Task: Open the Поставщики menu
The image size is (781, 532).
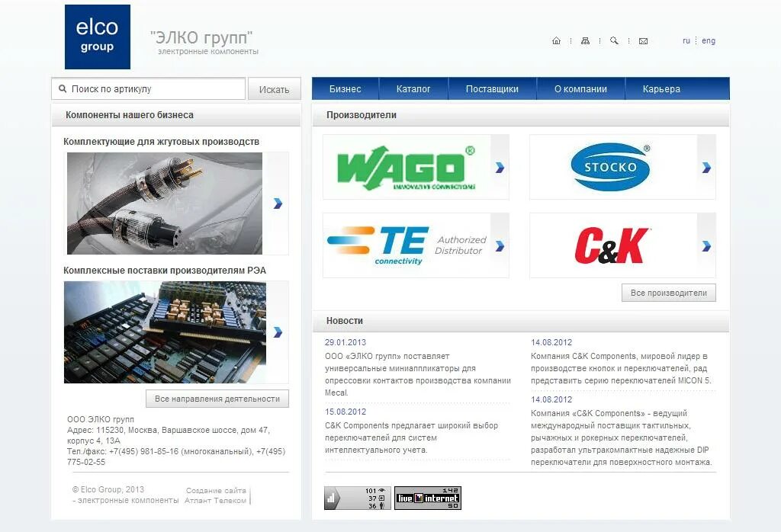Action: [x=492, y=88]
